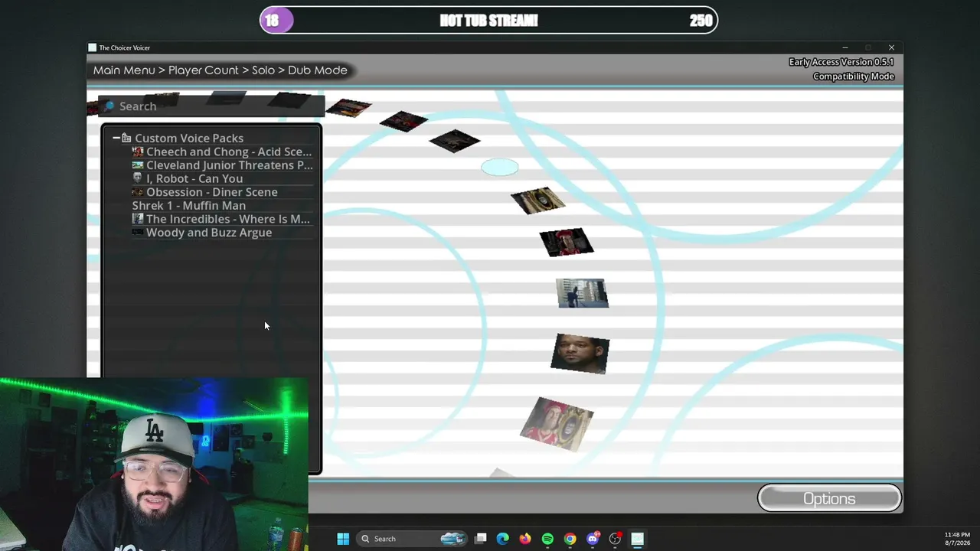Click the light blue oval placeholder
Image resolution: width=980 pixels, height=551 pixels.
pos(499,167)
